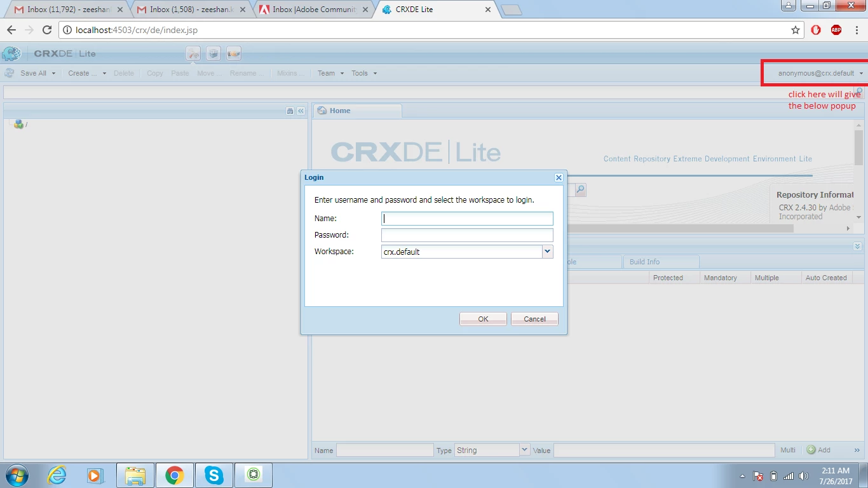The width and height of the screenshot is (868, 488).
Task: Click the volume speaker tray icon
Action: pos(803,476)
